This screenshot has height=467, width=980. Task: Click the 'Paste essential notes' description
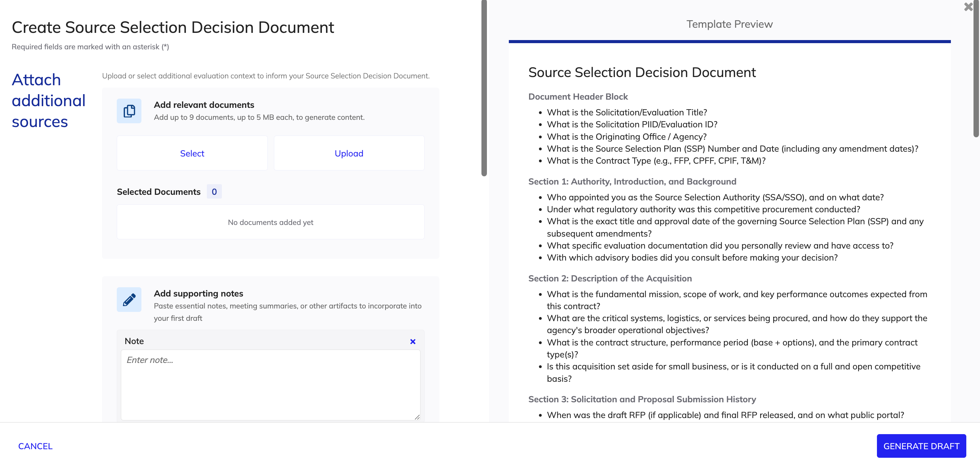point(288,312)
